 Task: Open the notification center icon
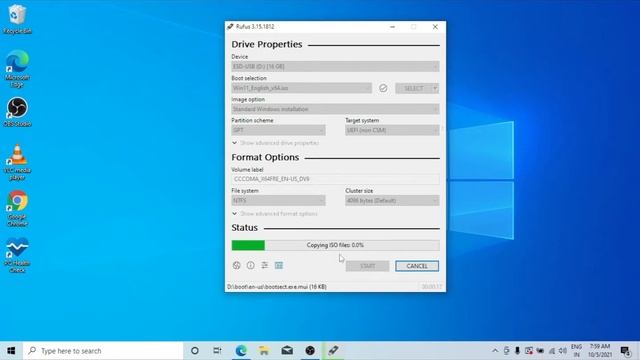[625, 351]
